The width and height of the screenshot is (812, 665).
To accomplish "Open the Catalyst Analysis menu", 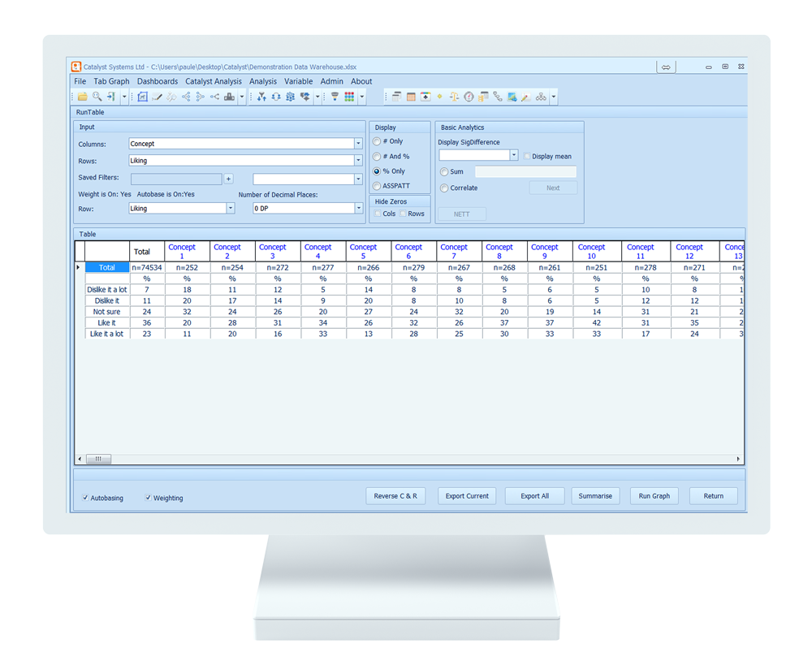I will 214,81.
